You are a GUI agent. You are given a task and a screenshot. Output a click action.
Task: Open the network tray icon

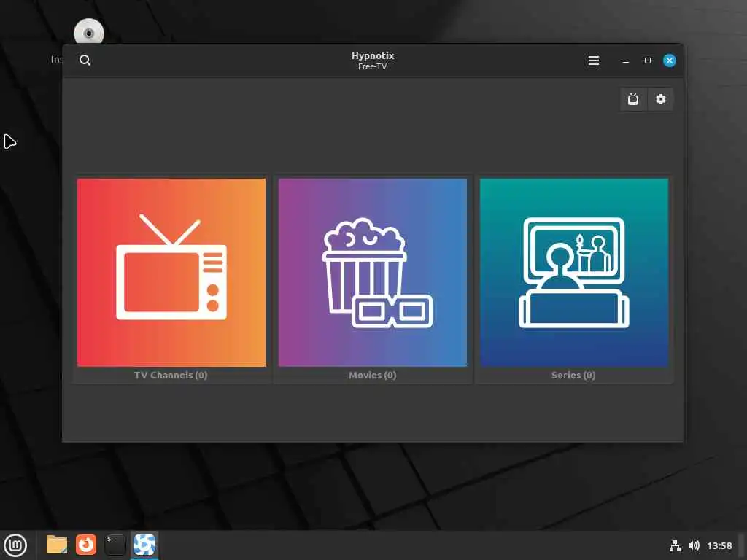point(675,545)
